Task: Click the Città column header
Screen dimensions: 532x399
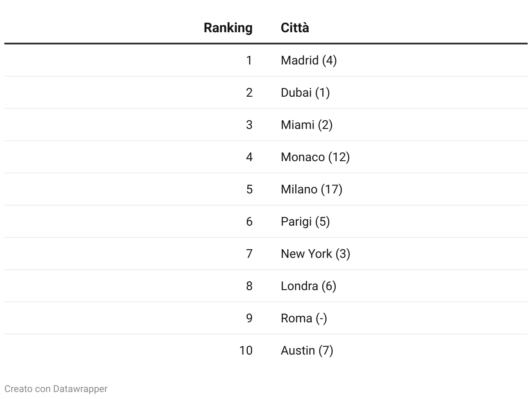Action: (x=295, y=28)
